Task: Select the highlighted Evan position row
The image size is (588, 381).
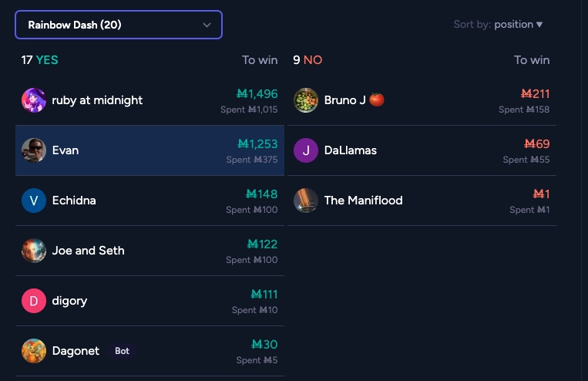Action: [150, 150]
